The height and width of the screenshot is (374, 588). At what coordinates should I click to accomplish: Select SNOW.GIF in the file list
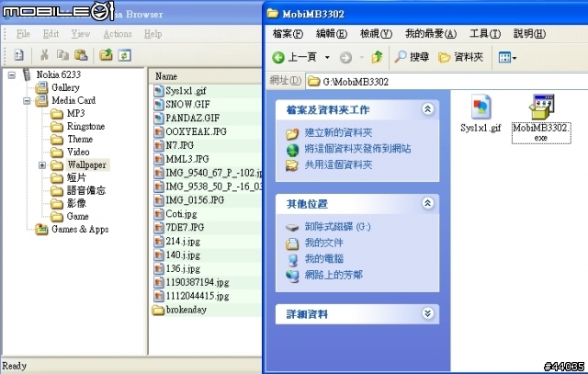click(187, 104)
